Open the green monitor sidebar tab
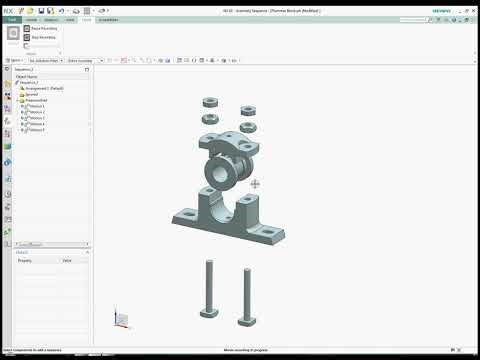 tap(7, 147)
